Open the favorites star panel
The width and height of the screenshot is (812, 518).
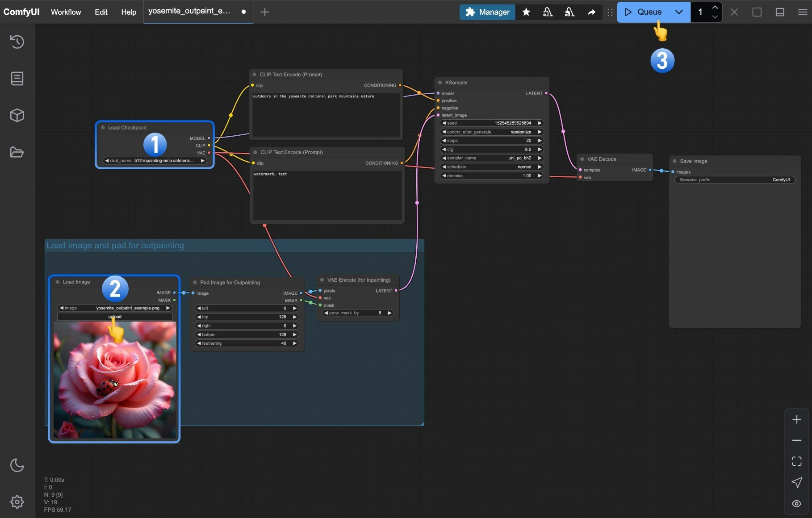click(x=526, y=12)
